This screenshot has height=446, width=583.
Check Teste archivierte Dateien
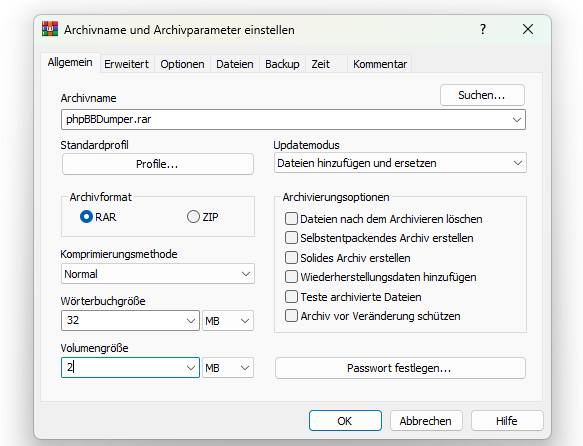click(x=291, y=297)
